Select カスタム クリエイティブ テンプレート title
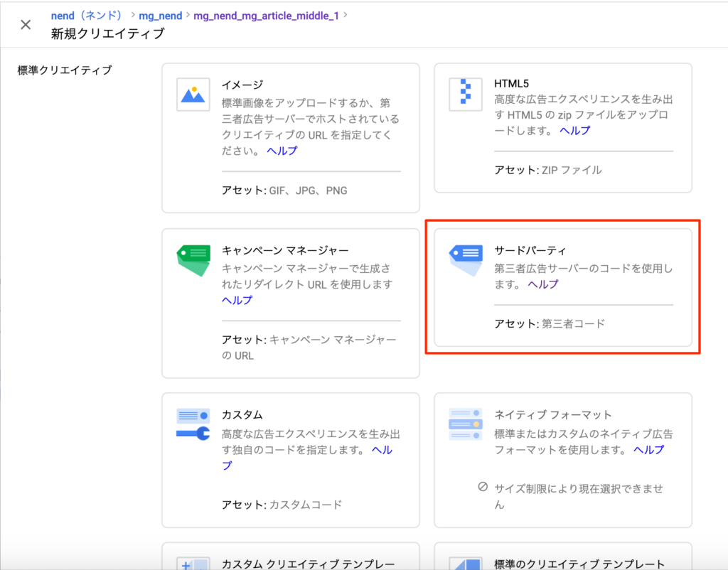The height and width of the screenshot is (570, 728). 309,564
